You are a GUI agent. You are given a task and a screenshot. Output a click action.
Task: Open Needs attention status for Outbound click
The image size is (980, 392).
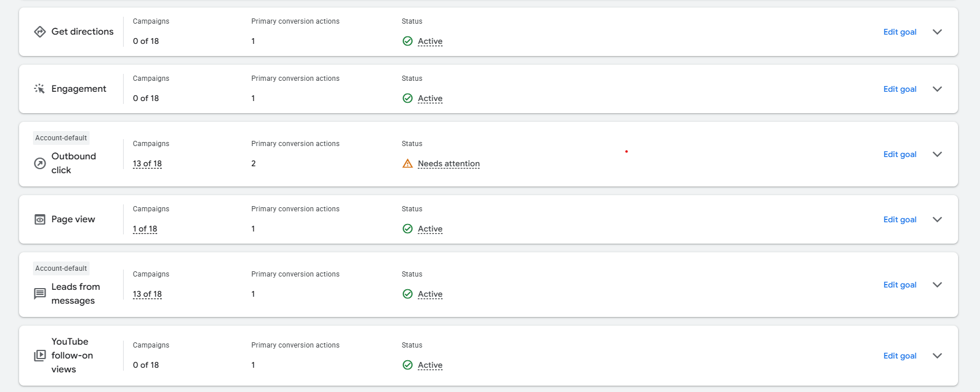tap(449, 163)
